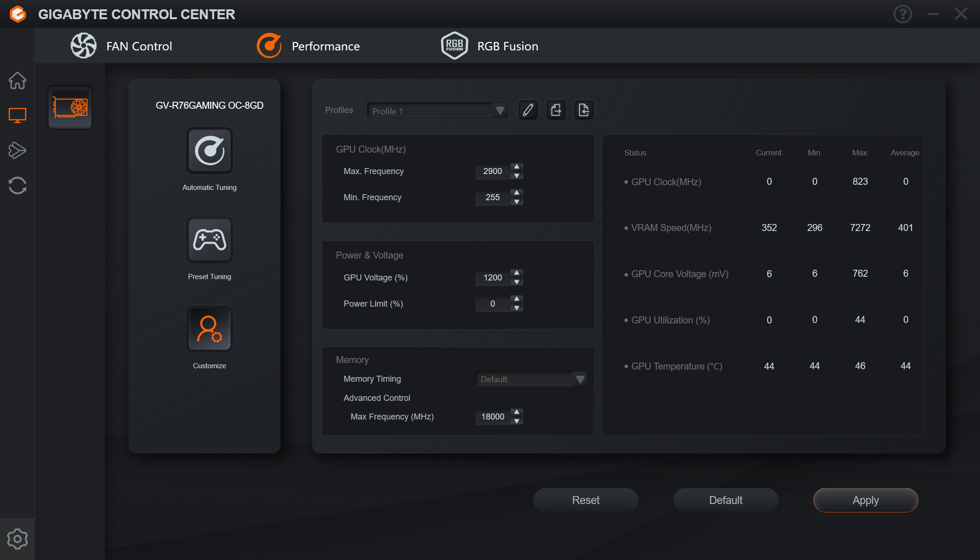The width and height of the screenshot is (980, 560).
Task: Select the Preset Tuning gamepad icon
Action: [x=210, y=240]
